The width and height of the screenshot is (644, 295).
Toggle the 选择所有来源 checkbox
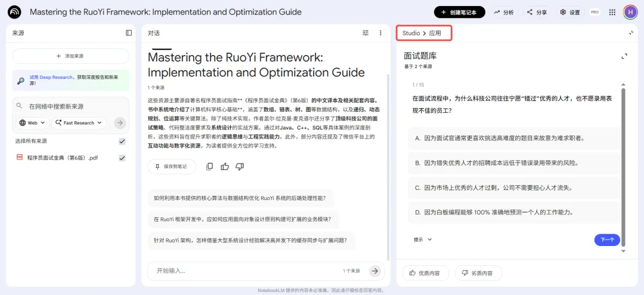coord(122,142)
